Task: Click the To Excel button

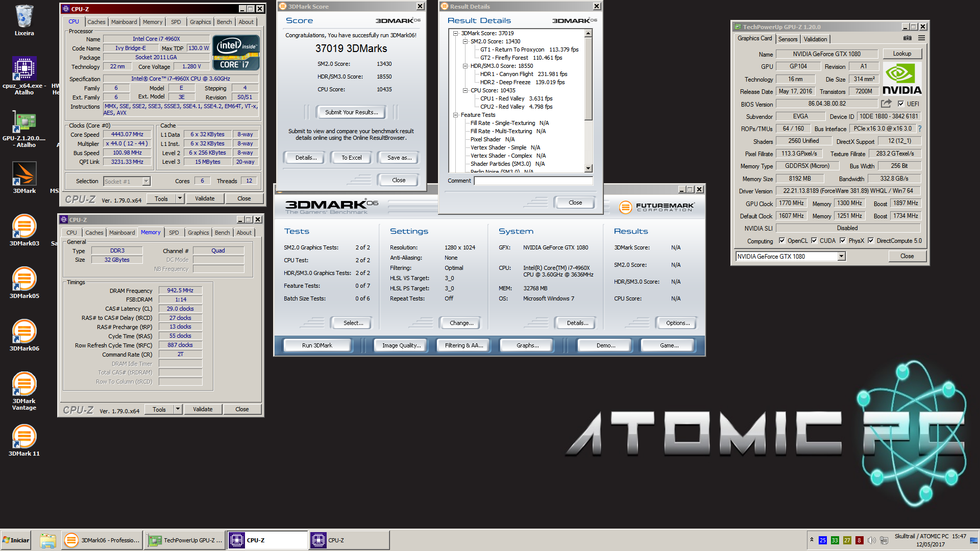Action: (351, 158)
